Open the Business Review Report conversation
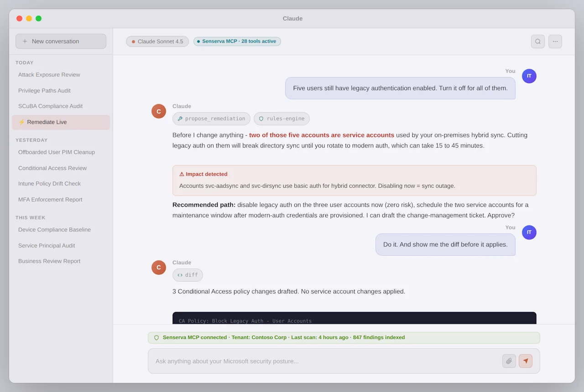The image size is (584, 392). pyautogui.click(x=61, y=261)
